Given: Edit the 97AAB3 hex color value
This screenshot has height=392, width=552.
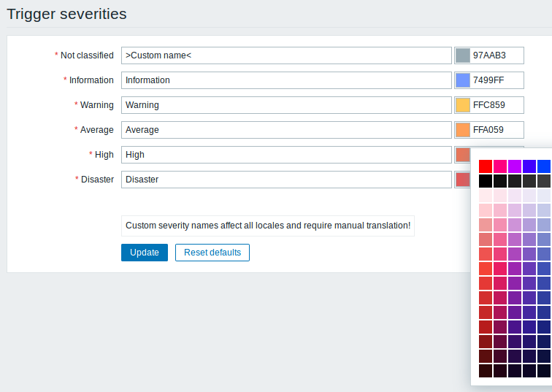Looking at the screenshot, I should point(497,55).
